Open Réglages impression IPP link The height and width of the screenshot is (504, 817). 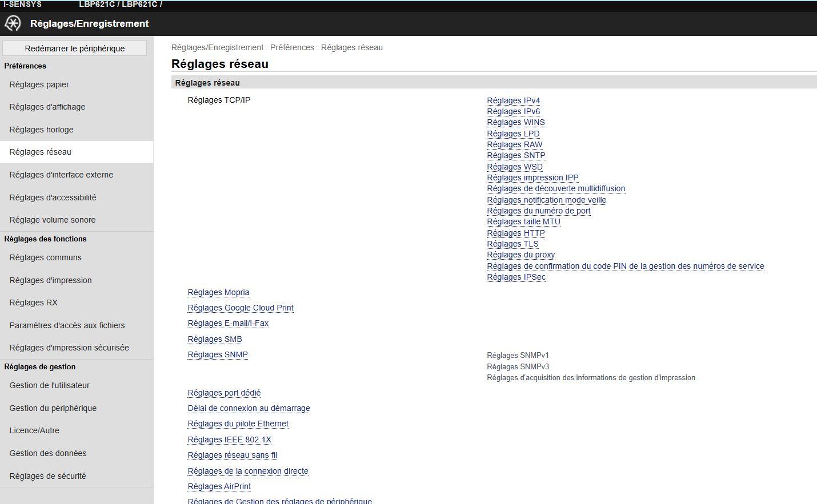pos(532,178)
